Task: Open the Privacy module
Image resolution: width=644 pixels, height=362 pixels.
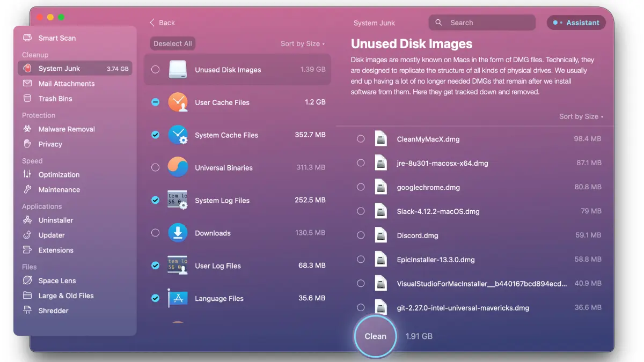Action: [50, 144]
